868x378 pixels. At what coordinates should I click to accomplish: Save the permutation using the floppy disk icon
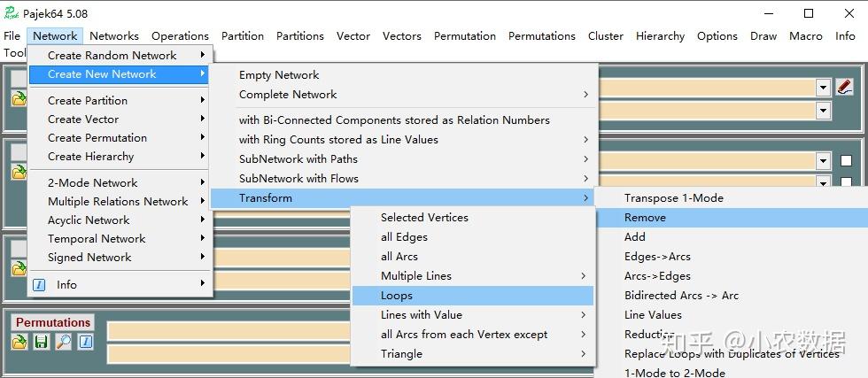point(41,342)
